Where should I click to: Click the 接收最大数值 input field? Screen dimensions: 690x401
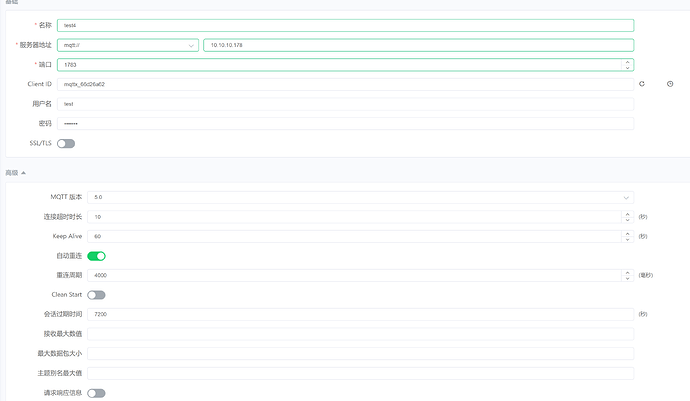(360, 334)
